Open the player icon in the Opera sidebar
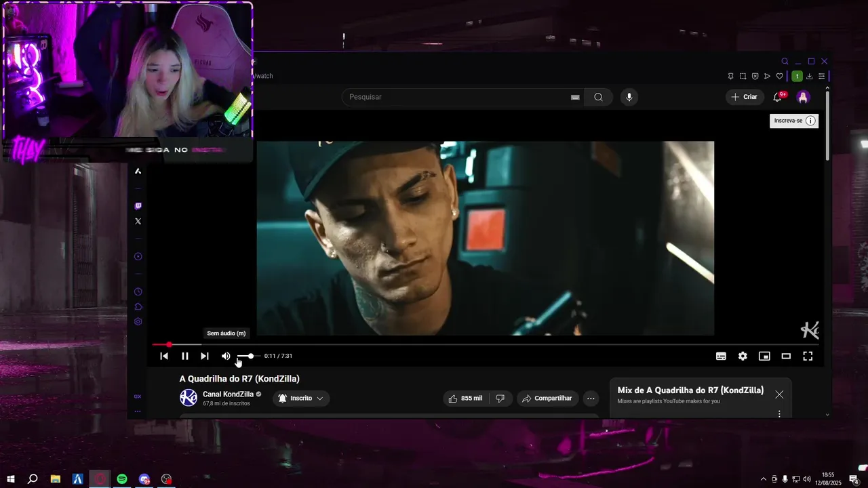This screenshot has height=488, width=868. [138, 256]
